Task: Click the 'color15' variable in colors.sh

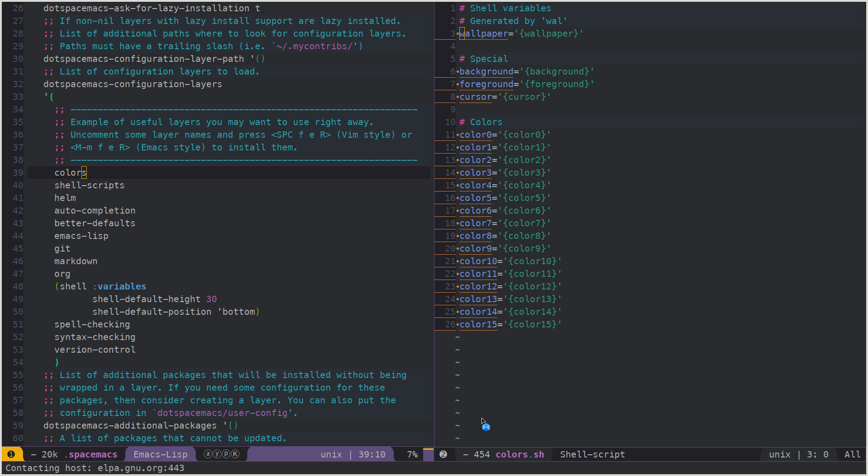Action: coord(478,324)
